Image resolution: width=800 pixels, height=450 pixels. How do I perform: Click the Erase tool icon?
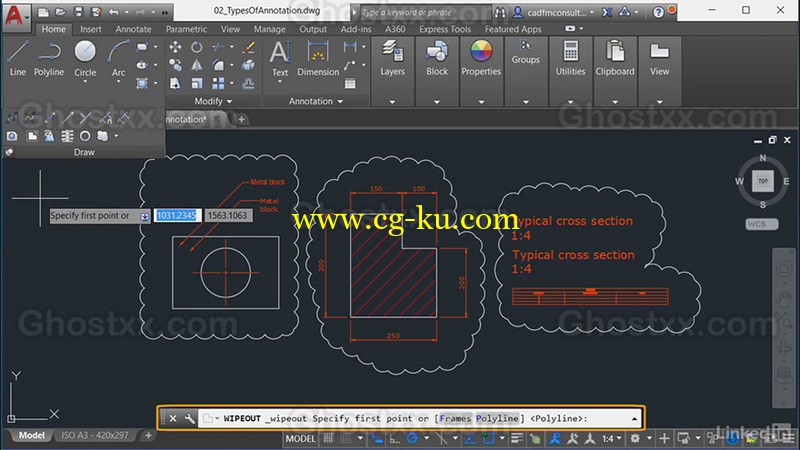(248, 47)
